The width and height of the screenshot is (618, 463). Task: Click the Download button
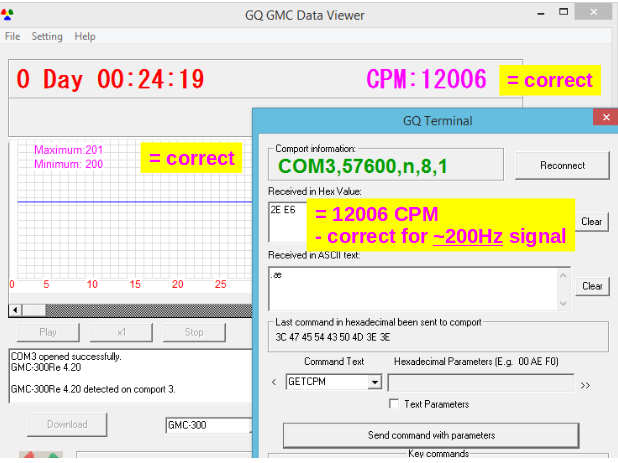[x=67, y=424]
